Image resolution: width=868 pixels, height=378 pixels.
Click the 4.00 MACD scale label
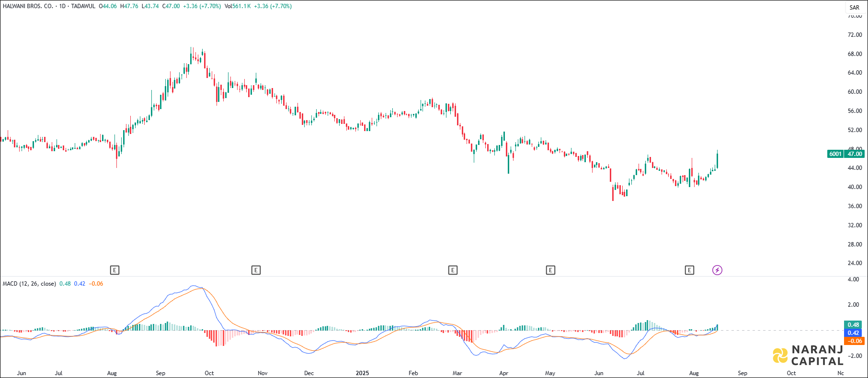click(x=853, y=279)
